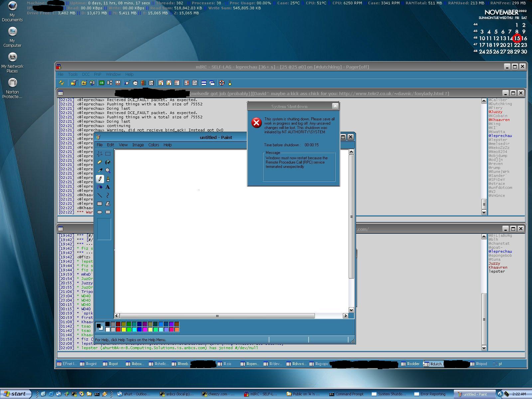532x399 pixels.
Task: Switch to #spot channel tab
Action: pyautogui.click(x=111, y=364)
